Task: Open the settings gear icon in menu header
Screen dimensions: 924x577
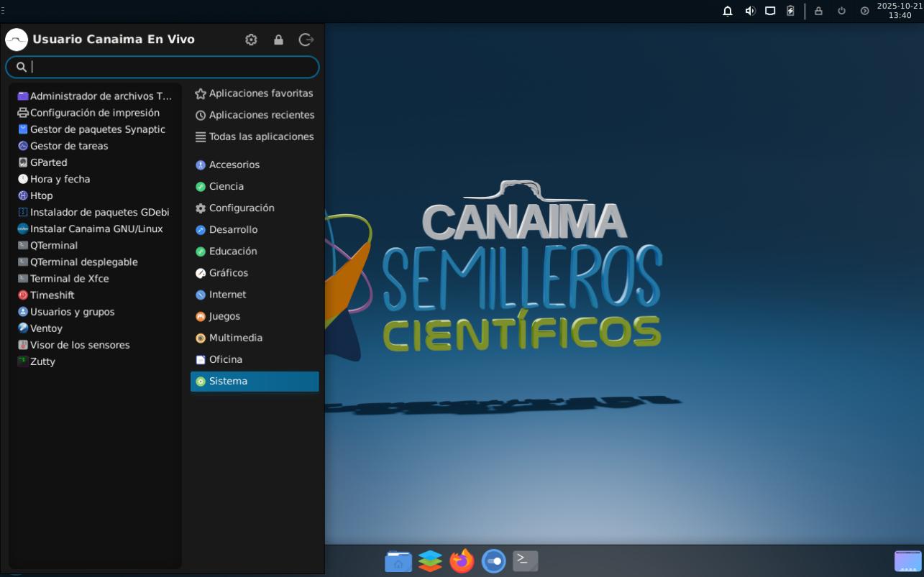Action: tap(251, 40)
